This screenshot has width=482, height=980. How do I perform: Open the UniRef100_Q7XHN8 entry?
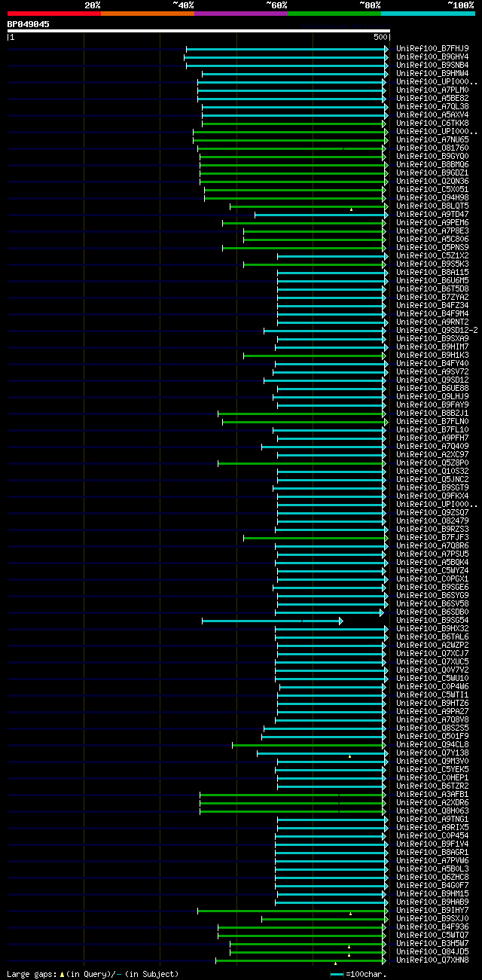click(x=432, y=960)
